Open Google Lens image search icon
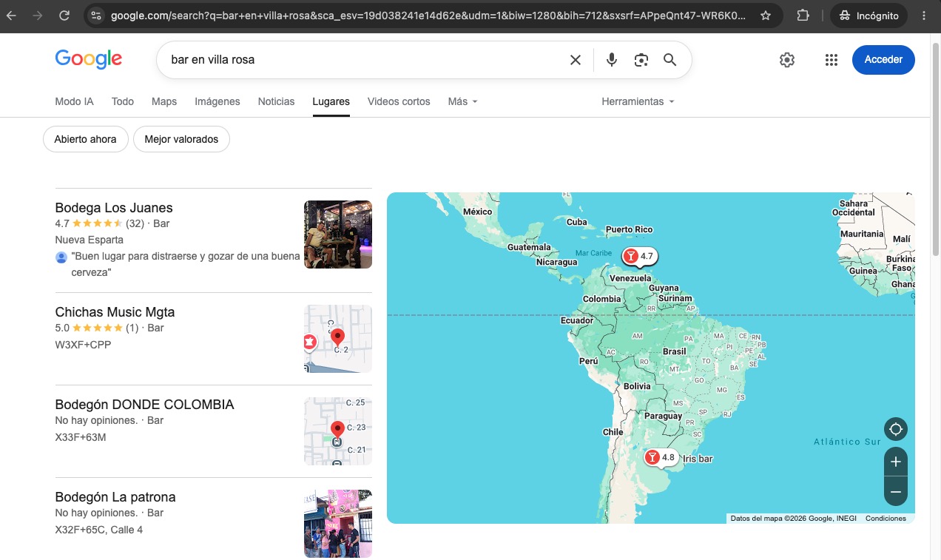Viewport: 941px width, 560px height. [641, 60]
